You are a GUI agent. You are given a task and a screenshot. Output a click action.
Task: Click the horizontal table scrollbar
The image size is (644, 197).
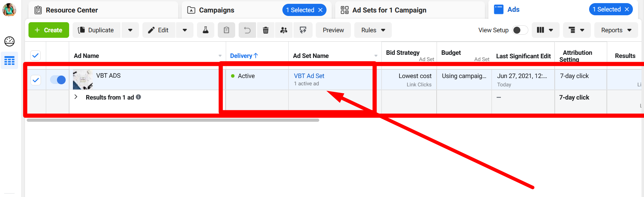173,120
